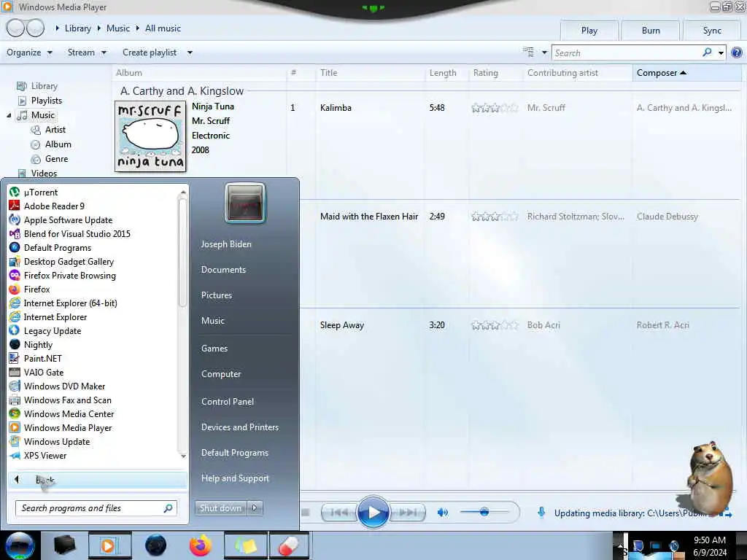Switch to the Sync tab
Image resolution: width=747 pixels, height=560 pixels.
712,31
